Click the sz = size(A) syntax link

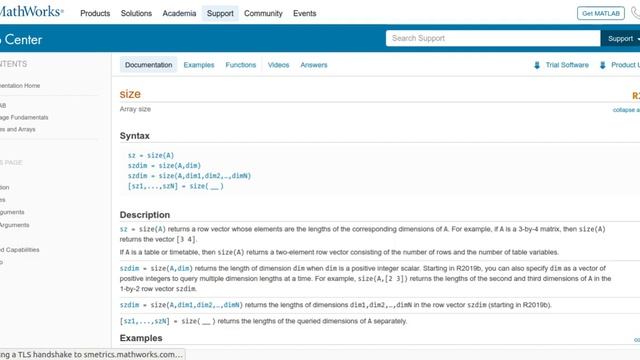151,156
